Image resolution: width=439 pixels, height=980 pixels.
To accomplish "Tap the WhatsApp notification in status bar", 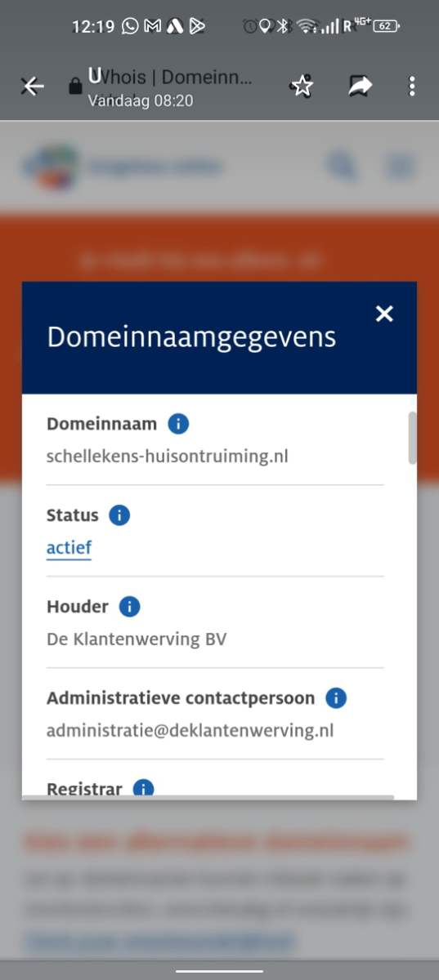I will [x=130, y=26].
